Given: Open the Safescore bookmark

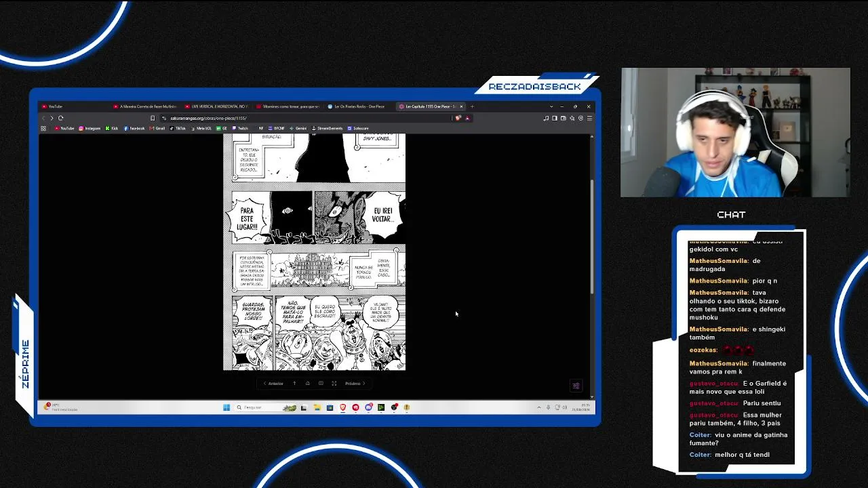Looking at the screenshot, I should click(x=357, y=128).
